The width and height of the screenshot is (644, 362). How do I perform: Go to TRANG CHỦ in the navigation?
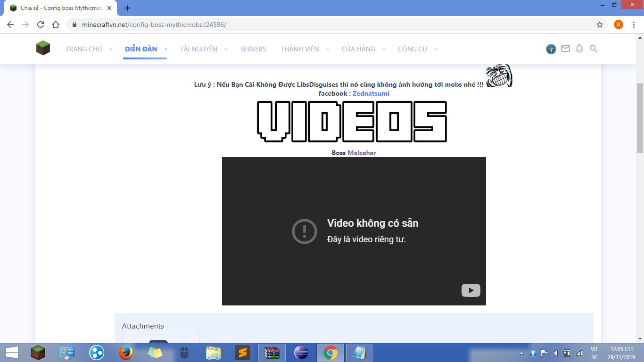pos(84,49)
